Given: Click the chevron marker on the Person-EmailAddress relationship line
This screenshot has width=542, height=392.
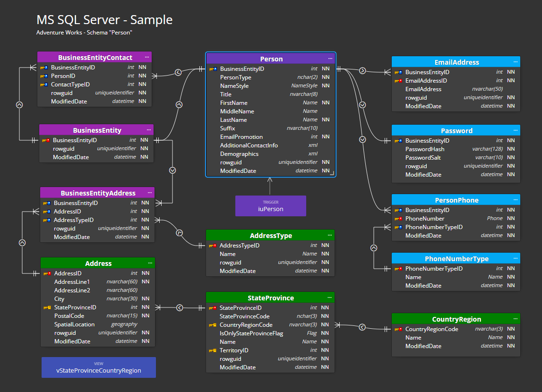Looking at the screenshot, I should [362, 70].
